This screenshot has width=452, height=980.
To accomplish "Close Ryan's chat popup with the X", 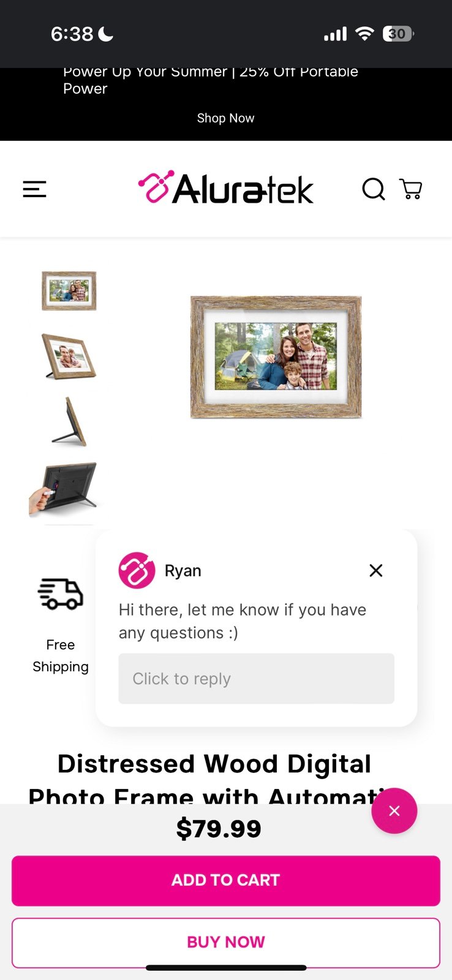I will tap(376, 571).
